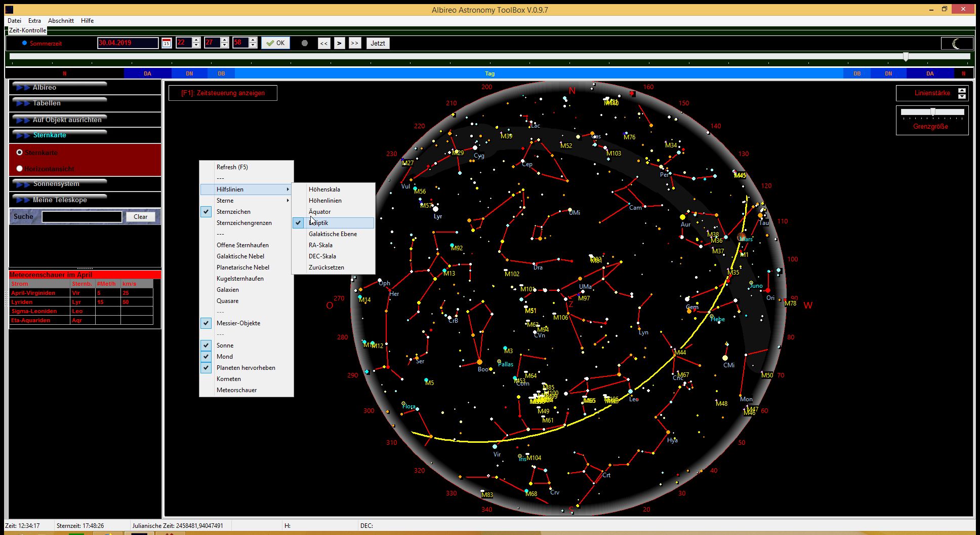Select Höhenskala in the submenu
This screenshot has width=980, height=535.
(x=334, y=189)
